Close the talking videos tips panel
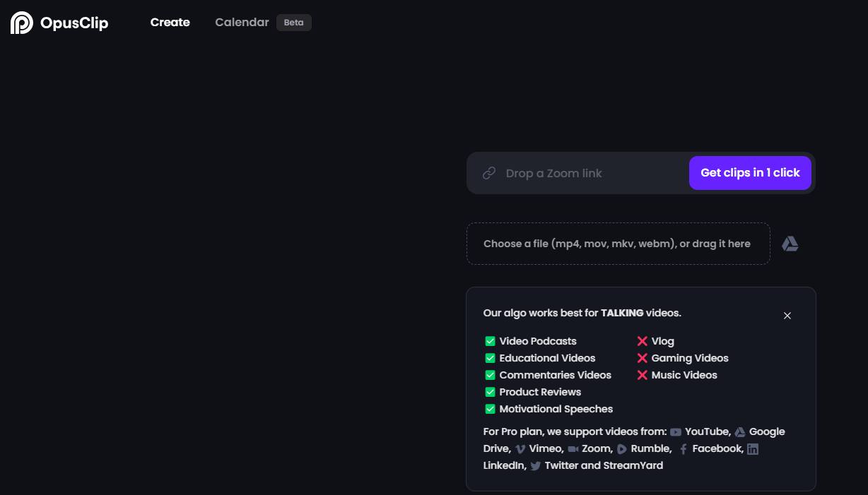868x495 pixels. [x=787, y=316]
